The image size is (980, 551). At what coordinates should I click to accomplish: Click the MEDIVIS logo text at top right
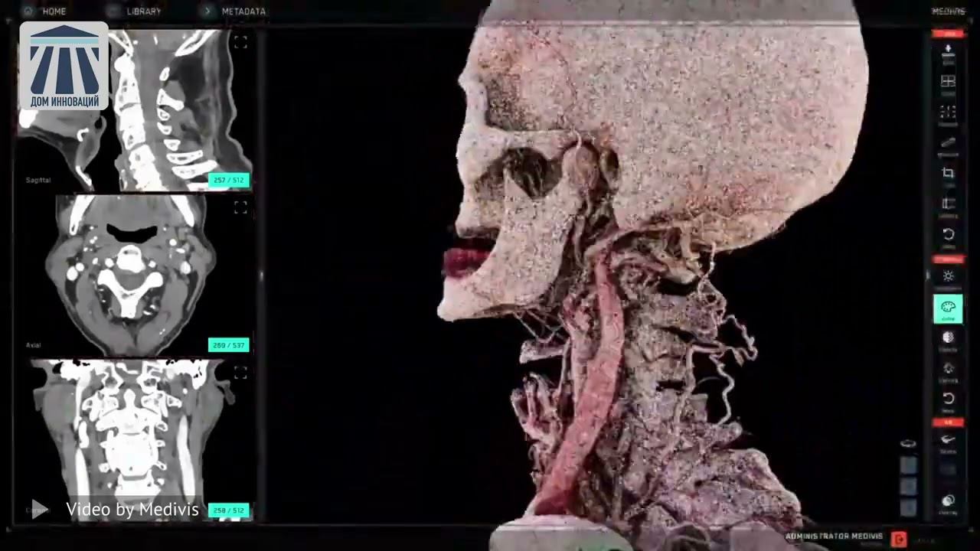click(x=948, y=11)
